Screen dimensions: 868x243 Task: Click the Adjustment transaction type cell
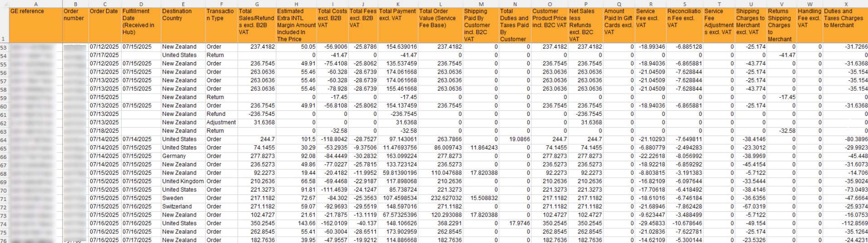pos(221,123)
